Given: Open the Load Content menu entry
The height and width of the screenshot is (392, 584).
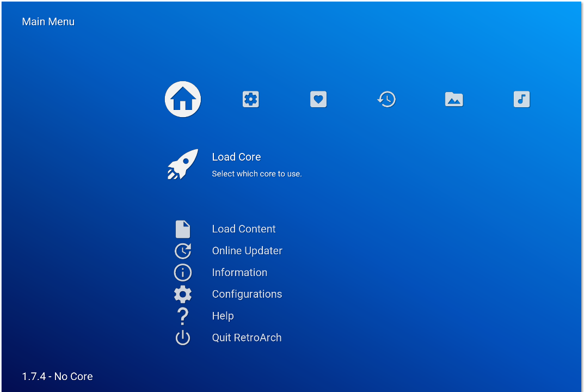Looking at the screenshot, I should (244, 229).
